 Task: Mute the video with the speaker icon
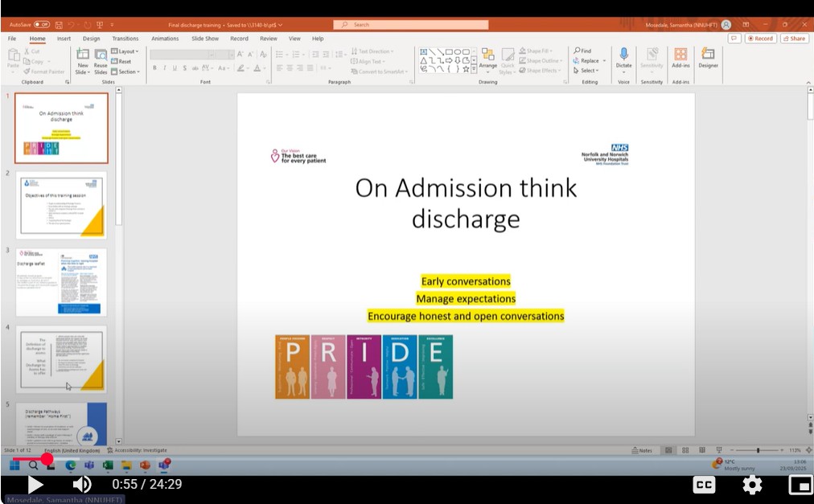tap(82, 485)
